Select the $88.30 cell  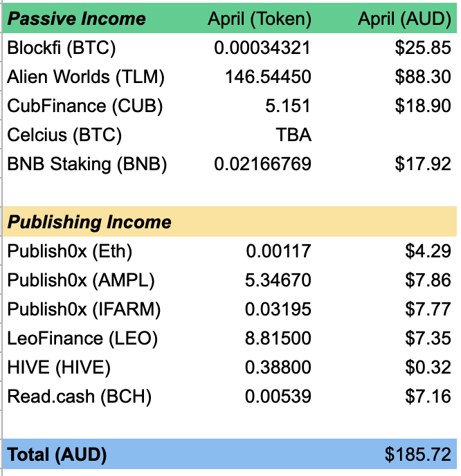click(x=423, y=77)
